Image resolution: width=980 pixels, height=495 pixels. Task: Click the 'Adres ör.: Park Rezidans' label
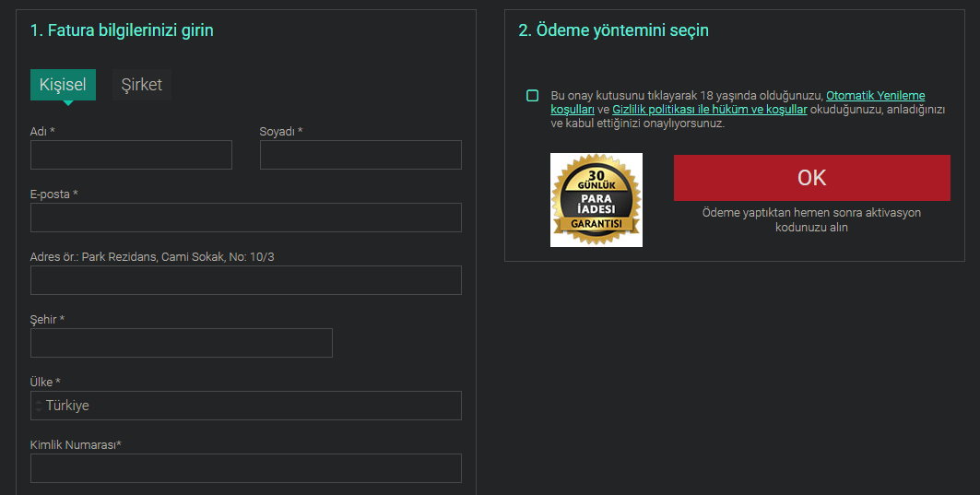pyautogui.click(x=152, y=257)
